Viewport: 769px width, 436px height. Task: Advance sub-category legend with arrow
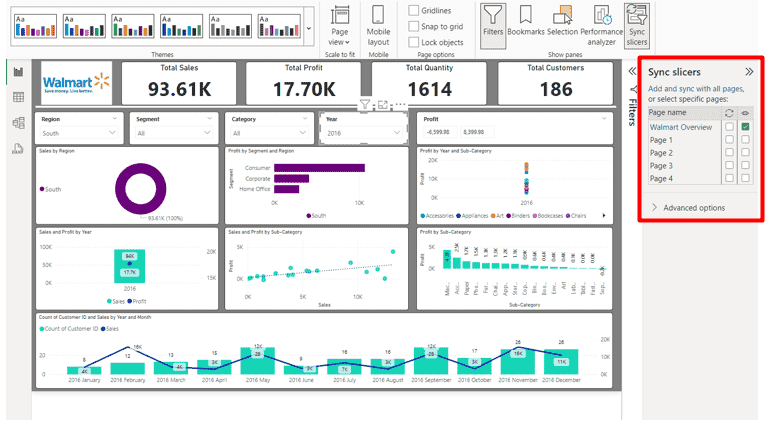pos(604,215)
